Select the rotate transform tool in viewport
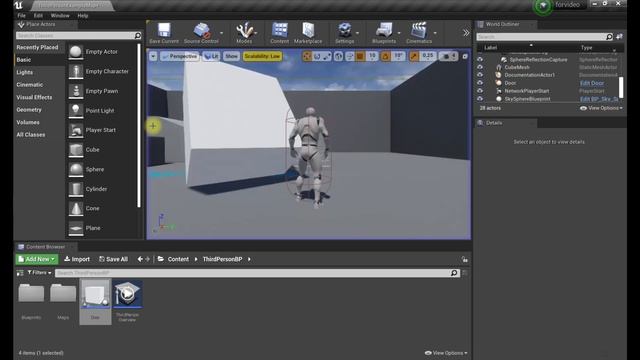 (x=317, y=56)
